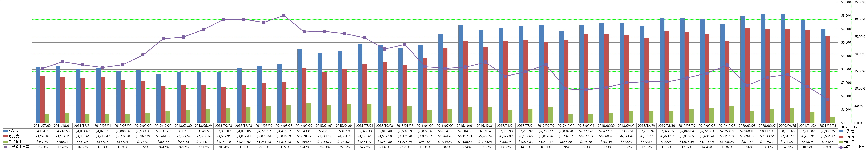The width and height of the screenshot is (868, 150).
Task: Click the purple 自己資本比率 line marker in the left legend
Action: (x=6, y=147)
